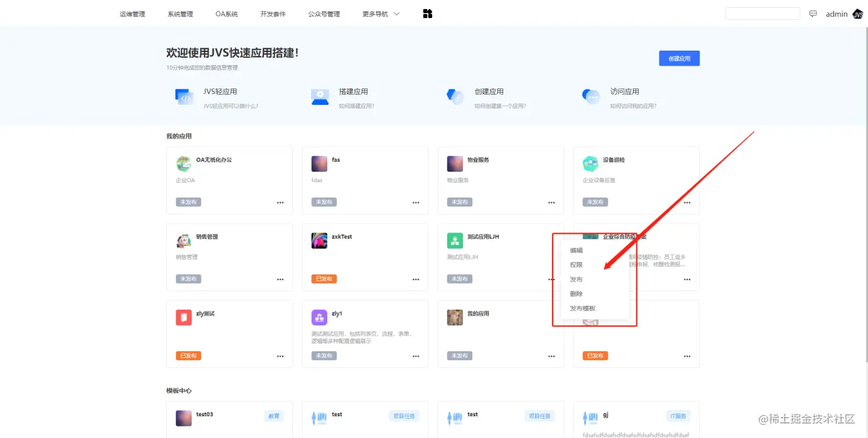Open the app grid icon in navbar
This screenshot has height=438, width=868.
pos(428,14)
